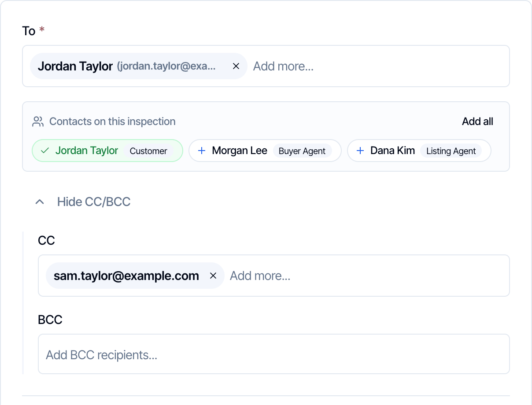Click the contacts people icon
Screen dimensions: 532x405
(38, 121)
